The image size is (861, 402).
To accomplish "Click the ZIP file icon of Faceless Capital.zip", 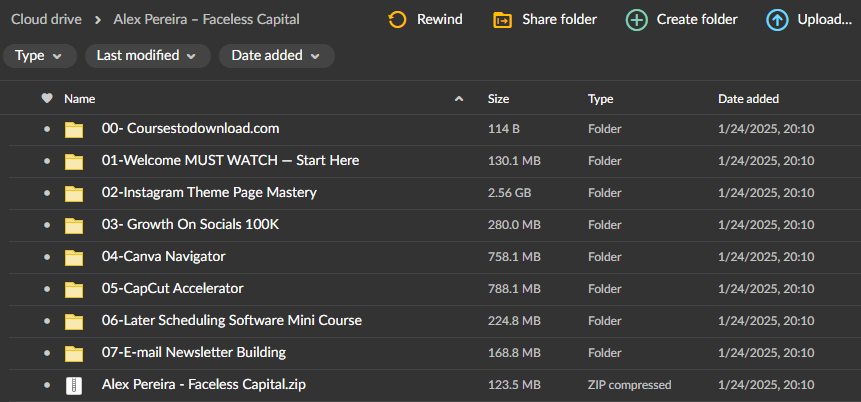I will (74, 385).
